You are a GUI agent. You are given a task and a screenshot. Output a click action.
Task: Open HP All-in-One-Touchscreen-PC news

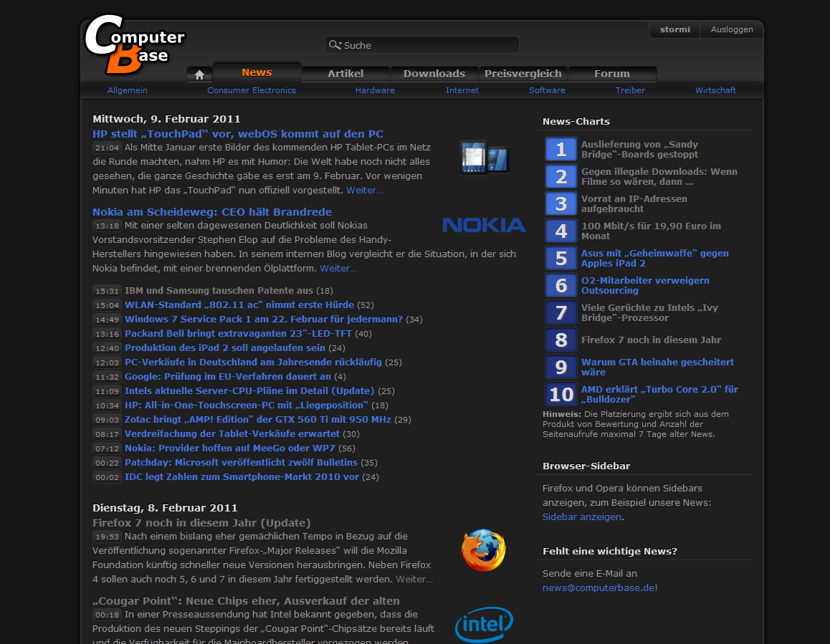pos(246,405)
